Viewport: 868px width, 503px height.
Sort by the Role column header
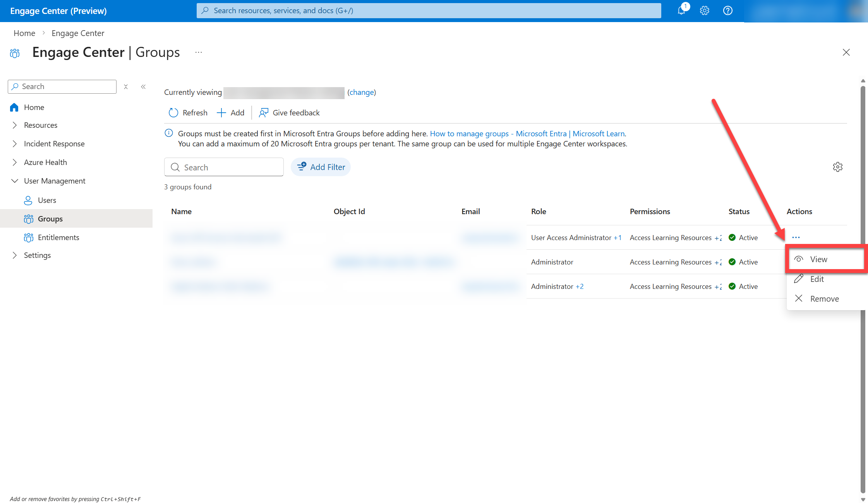point(539,211)
